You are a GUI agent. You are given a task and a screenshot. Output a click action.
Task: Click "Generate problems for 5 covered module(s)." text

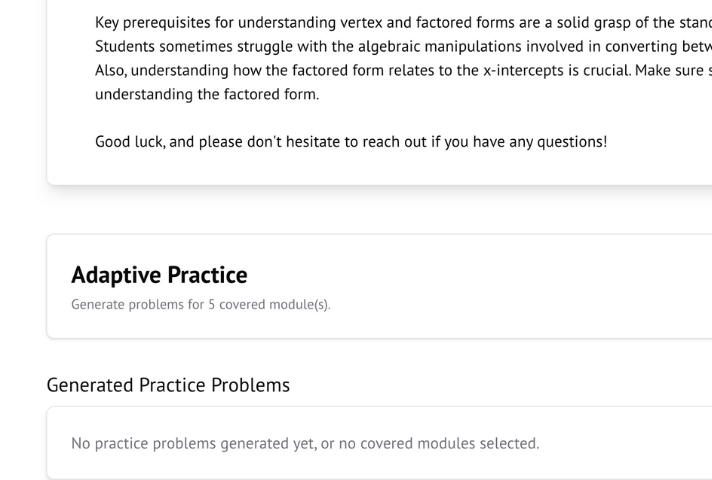tap(200, 305)
